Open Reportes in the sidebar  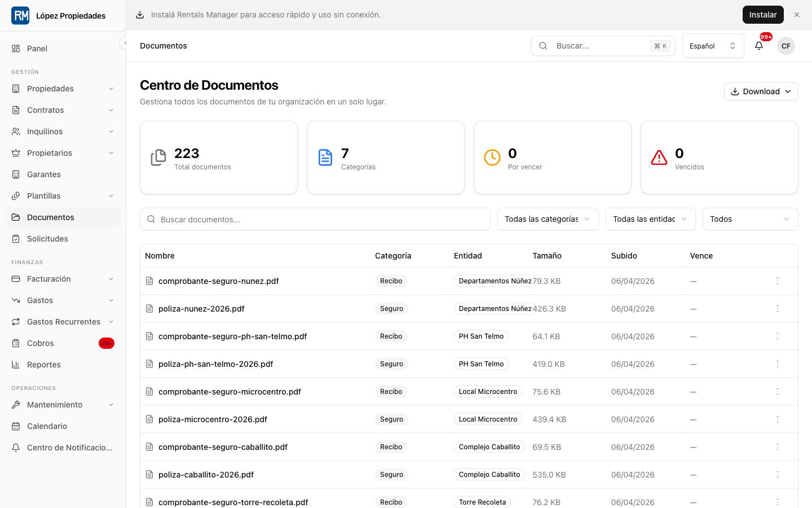click(63, 365)
